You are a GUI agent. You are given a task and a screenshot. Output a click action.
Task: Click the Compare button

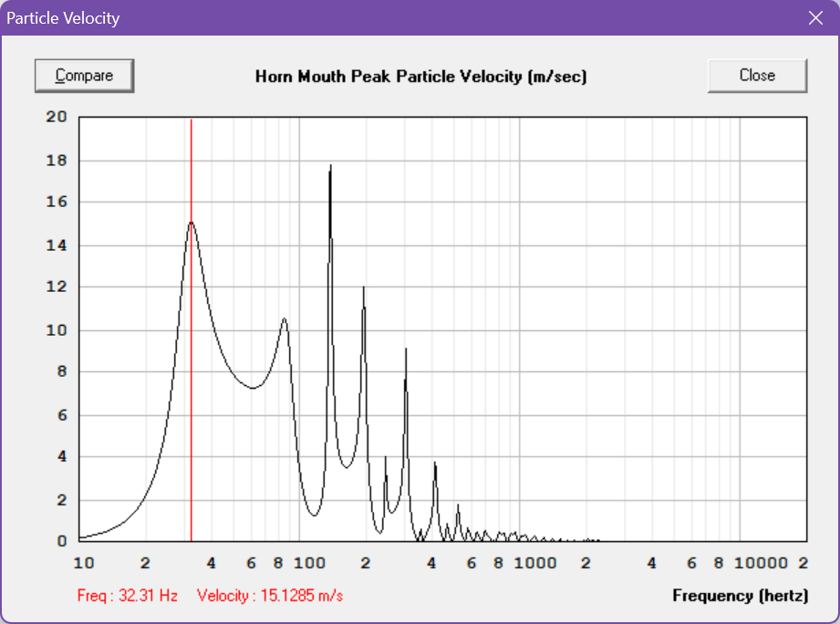[84, 76]
